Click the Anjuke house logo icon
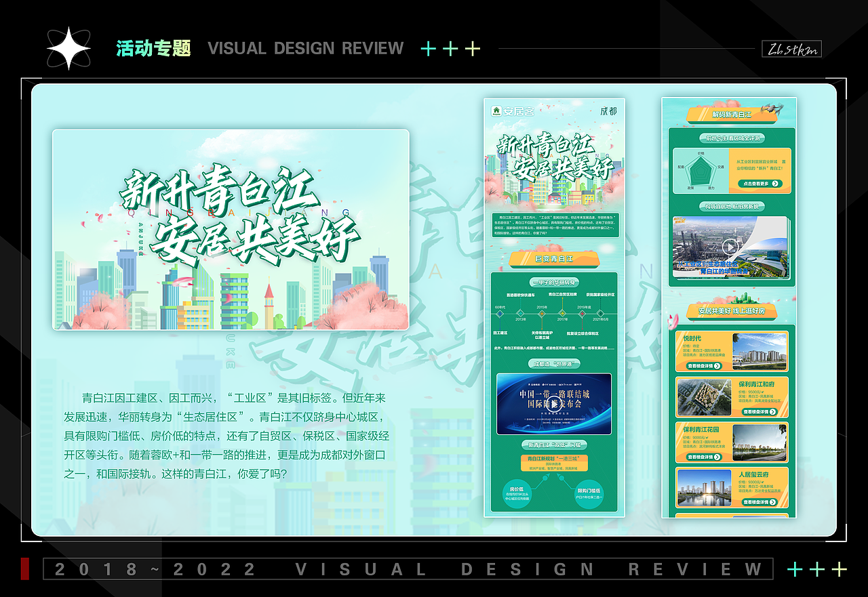 pos(496,110)
